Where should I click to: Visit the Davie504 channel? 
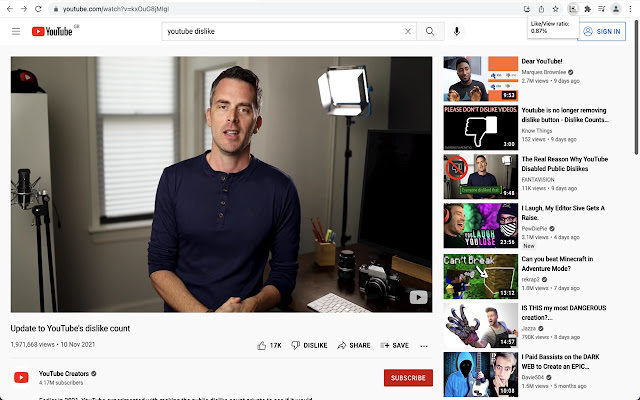point(533,377)
